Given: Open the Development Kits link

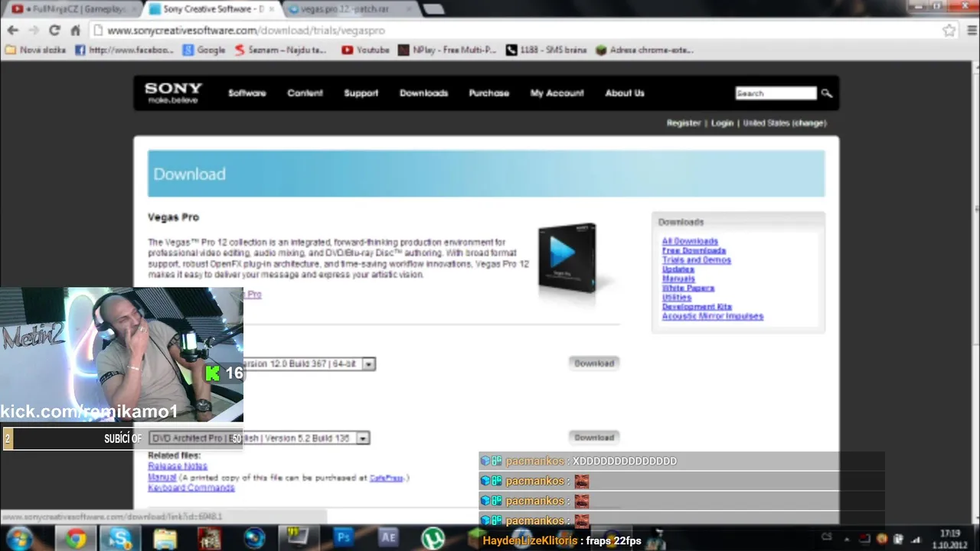Looking at the screenshot, I should coord(697,307).
